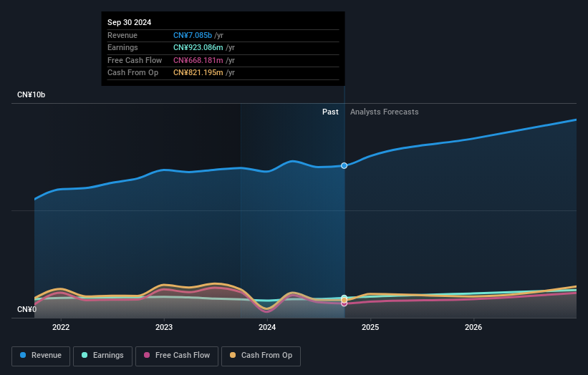Toggle the Revenue legend button
The height and width of the screenshot is (375, 588).
41,356
